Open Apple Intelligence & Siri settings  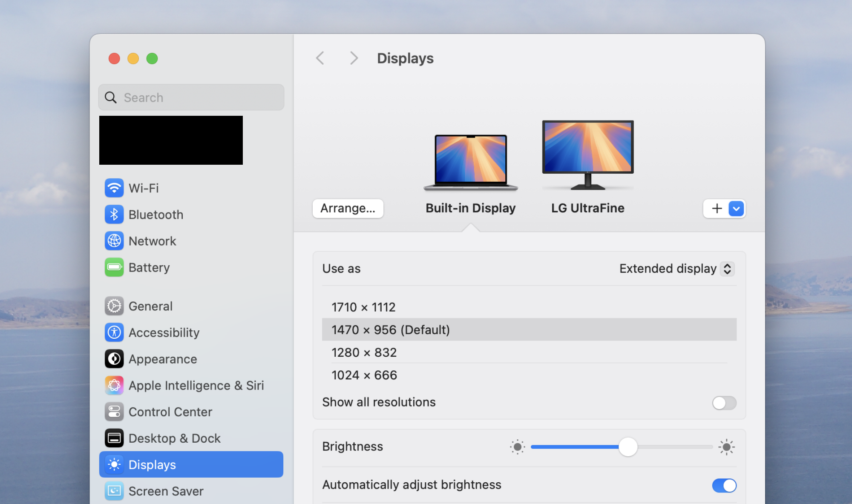point(191,385)
